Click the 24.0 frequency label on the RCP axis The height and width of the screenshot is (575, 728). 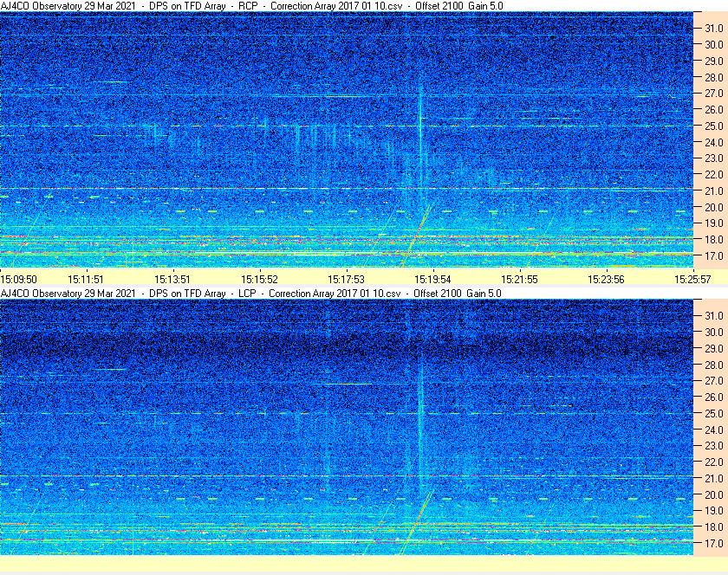click(x=714, y=142)
